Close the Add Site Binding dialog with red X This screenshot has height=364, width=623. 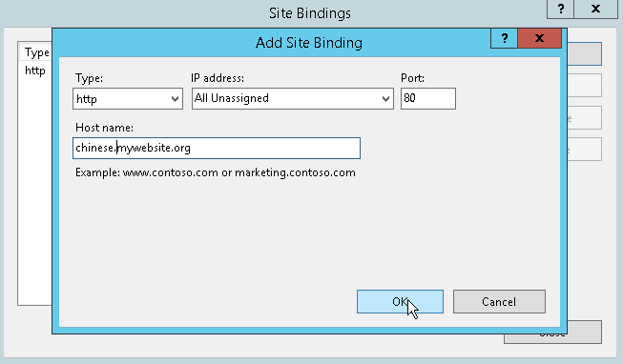point(540,38)
